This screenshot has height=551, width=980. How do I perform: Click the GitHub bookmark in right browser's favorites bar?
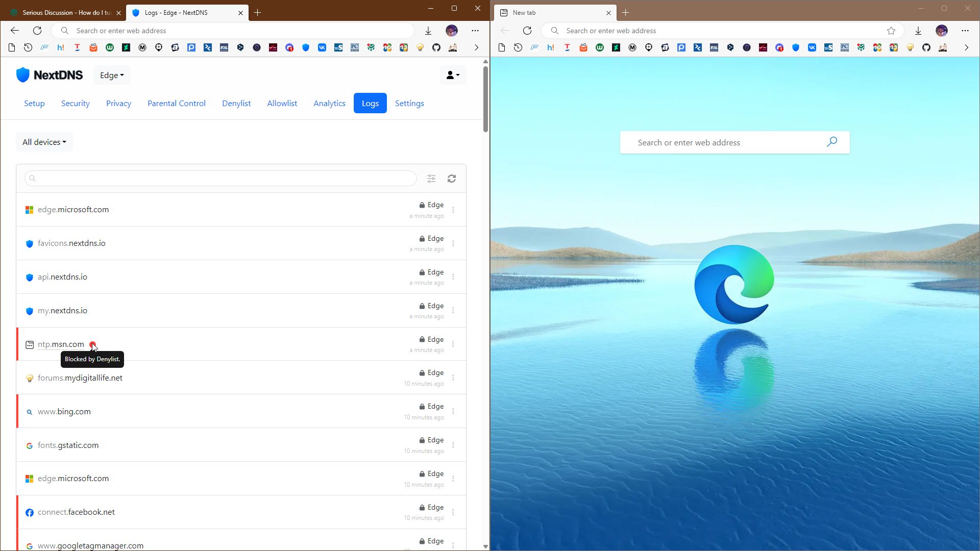[926, 47]
